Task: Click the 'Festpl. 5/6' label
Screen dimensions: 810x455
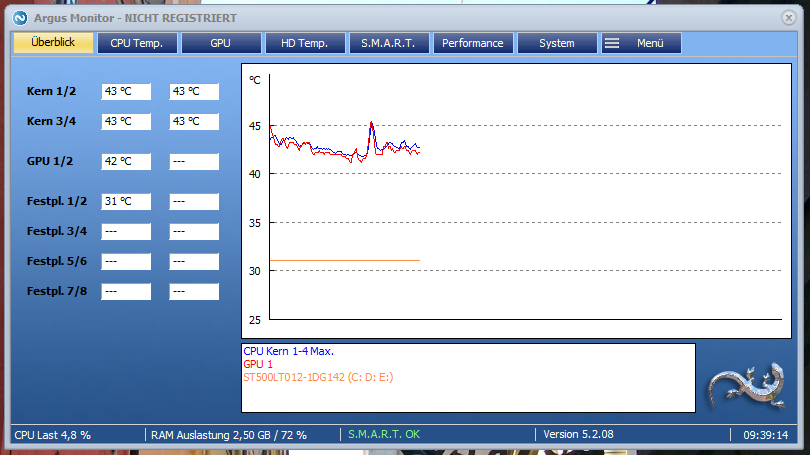Action: coord(57,261)
